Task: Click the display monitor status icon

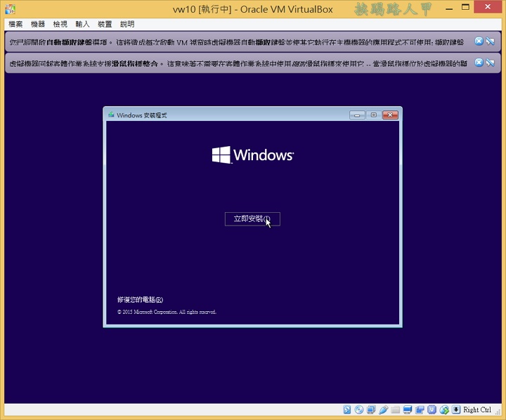Action: click(x=408, y=409)
